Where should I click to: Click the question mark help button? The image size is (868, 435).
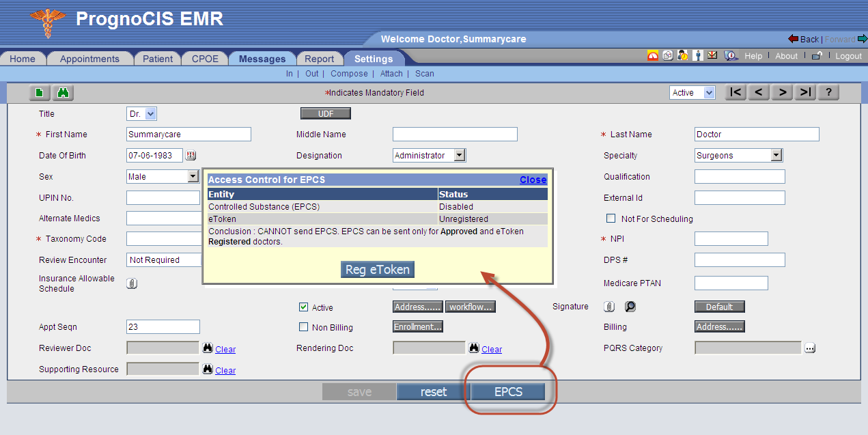pyautogui.click(x=828, y=93)
